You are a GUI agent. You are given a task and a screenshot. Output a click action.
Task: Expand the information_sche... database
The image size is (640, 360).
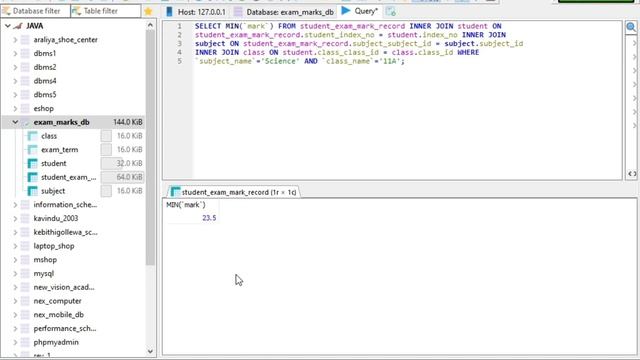pos(15,204)
